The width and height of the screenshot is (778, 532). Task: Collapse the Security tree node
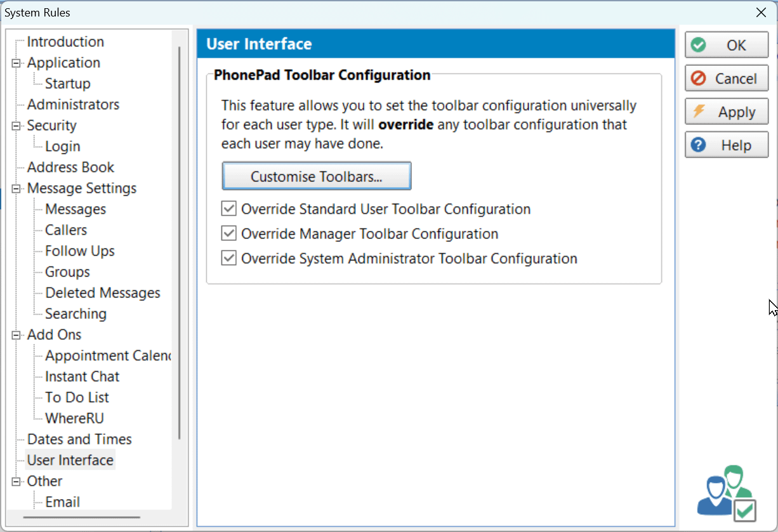tap(15, 126)
